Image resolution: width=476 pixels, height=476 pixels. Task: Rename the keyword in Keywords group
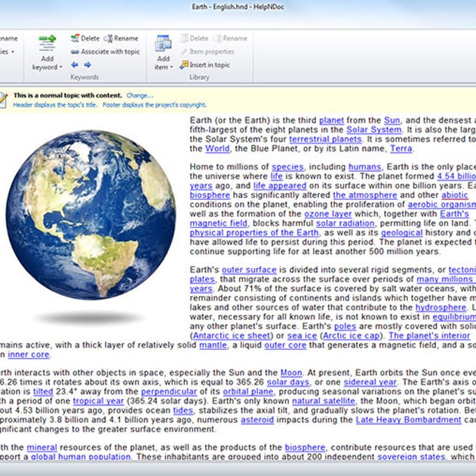click(x=121, y=38)
